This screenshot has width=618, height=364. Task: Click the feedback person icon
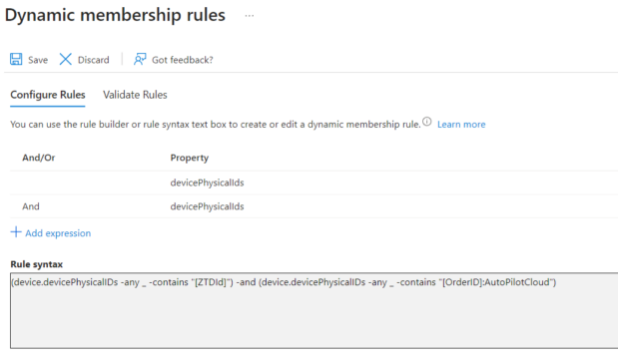coord(140,59)
